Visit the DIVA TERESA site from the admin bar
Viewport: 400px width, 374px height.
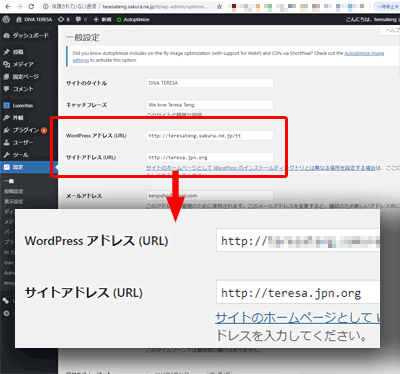pos(34,19)
